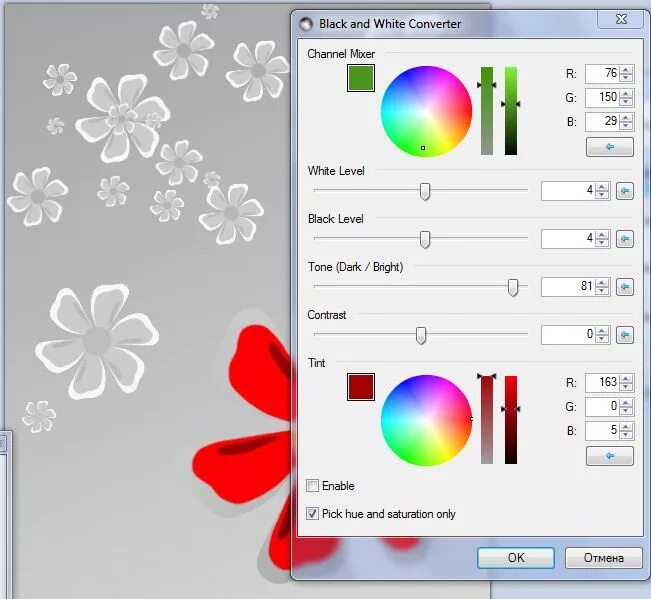
Task: Reset Channel Mixer color with arrow button
Action: coord(609,147)
